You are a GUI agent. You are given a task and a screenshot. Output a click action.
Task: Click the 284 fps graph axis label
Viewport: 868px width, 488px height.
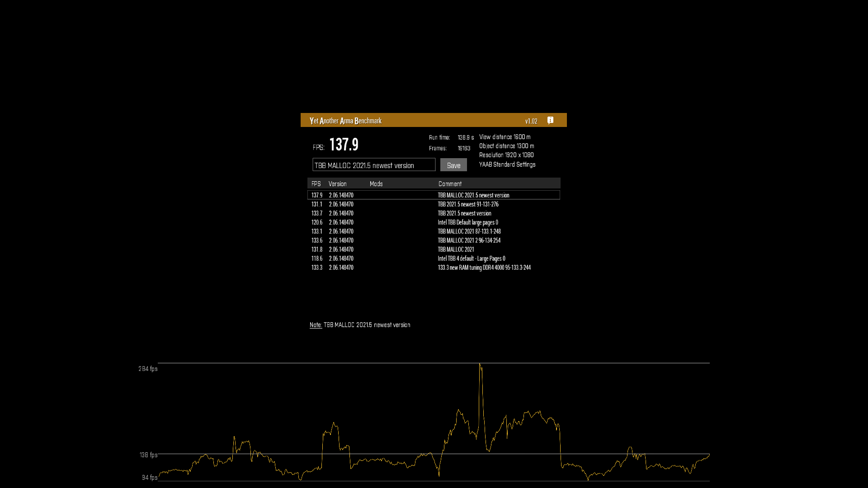coord(148,369)
